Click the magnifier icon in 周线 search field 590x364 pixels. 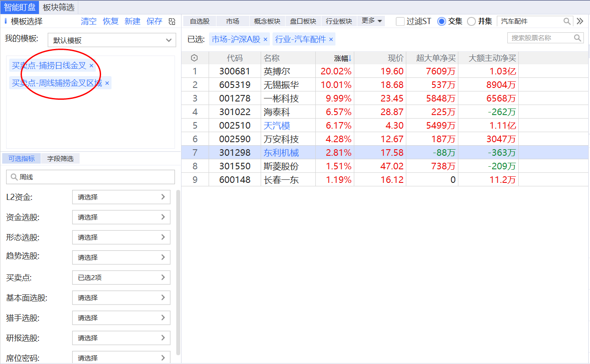pos(14,177)
